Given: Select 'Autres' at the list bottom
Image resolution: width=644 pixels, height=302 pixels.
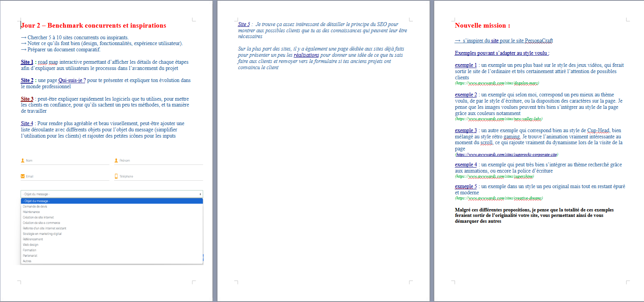Looking at the screenshot, I should pos(27,261).
